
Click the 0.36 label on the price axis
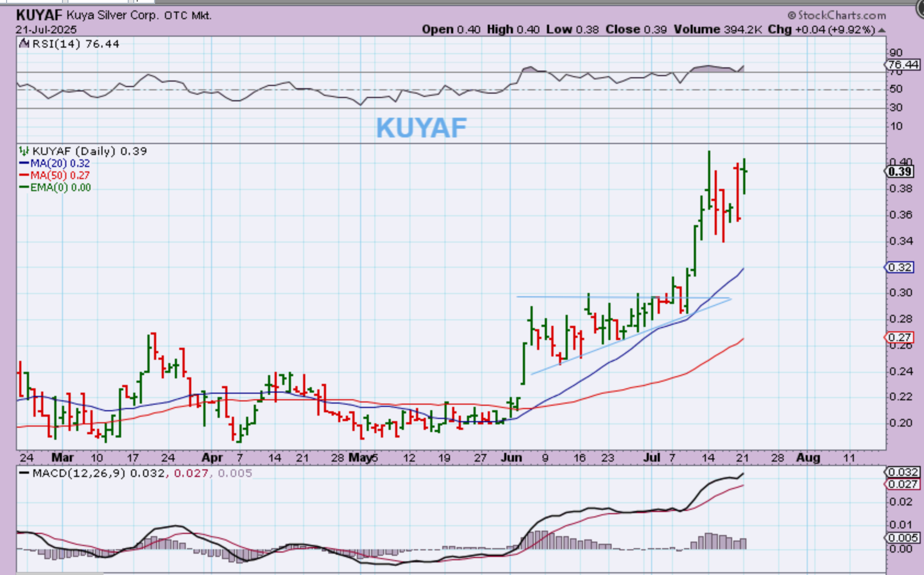tap(900, 215)
